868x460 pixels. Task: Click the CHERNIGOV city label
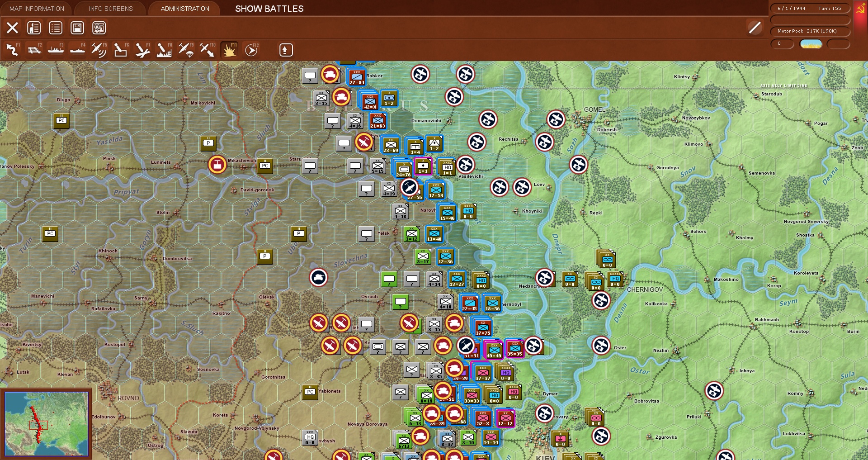pyautogui.click(x=645, y=289)
